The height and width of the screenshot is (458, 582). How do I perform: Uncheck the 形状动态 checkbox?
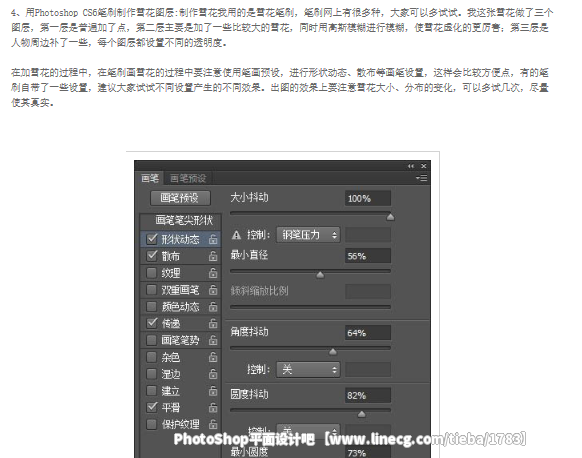[151, 239]
